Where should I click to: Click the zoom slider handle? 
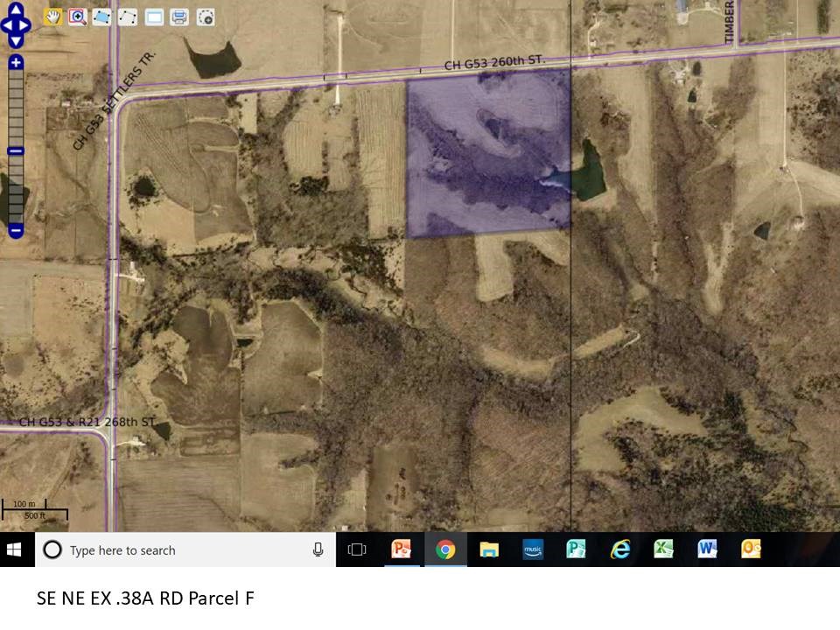(16, 151)
